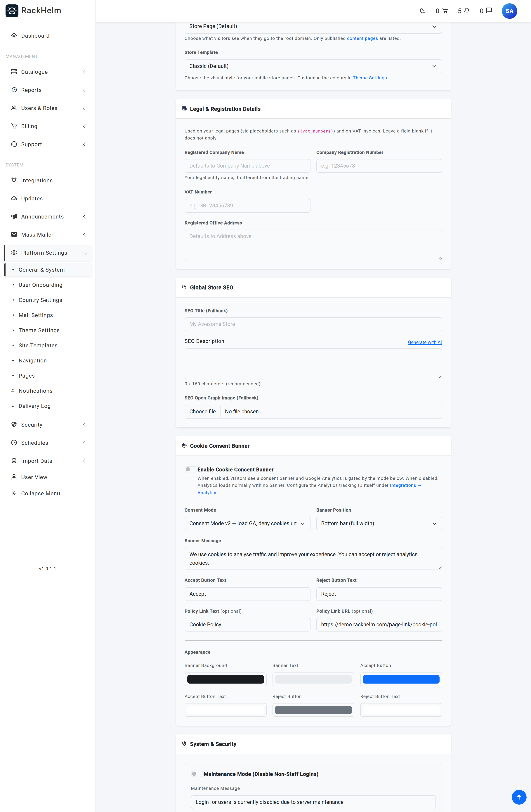Click the Company Registration Number field
Screen dimensions: 531x812
[379, 166]
